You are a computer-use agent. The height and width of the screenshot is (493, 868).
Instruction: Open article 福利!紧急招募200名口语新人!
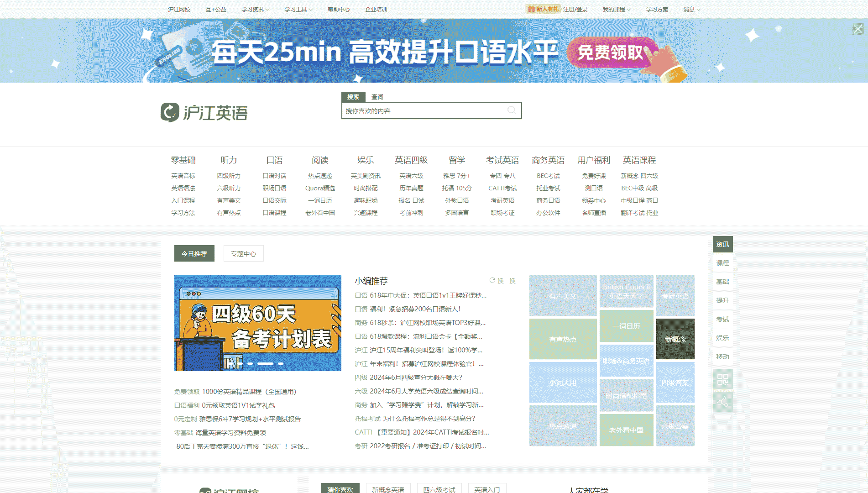point(415,309)
